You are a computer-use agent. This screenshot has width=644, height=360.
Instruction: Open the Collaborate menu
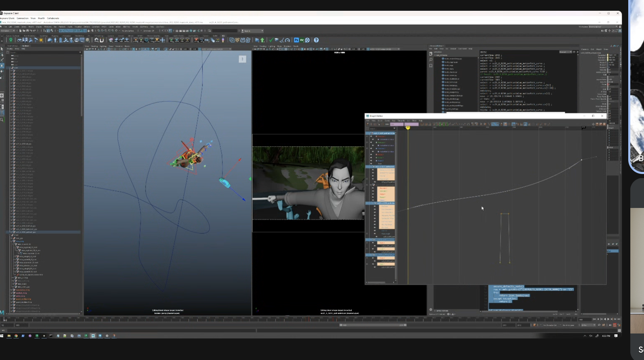53,18
